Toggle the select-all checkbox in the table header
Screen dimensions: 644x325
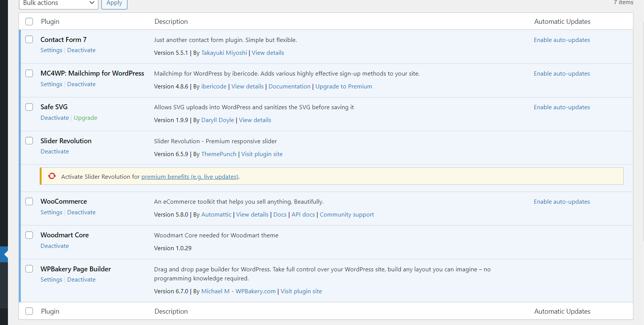(x=29, y=22)
